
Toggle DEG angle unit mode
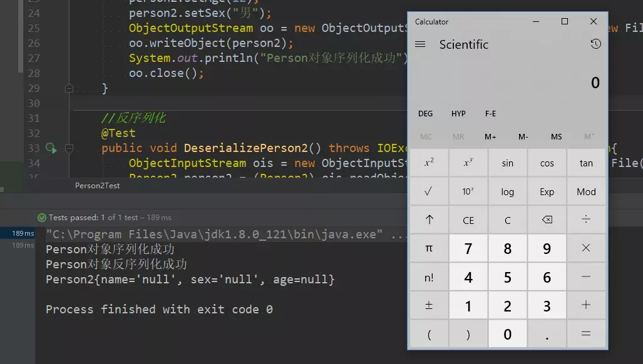pos(425,113)
